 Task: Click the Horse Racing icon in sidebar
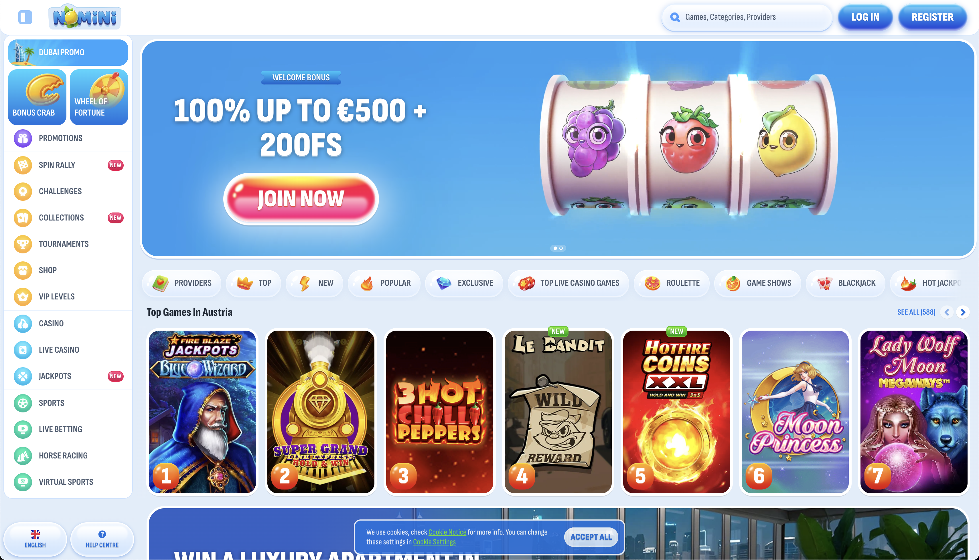(x=23, y=455)
